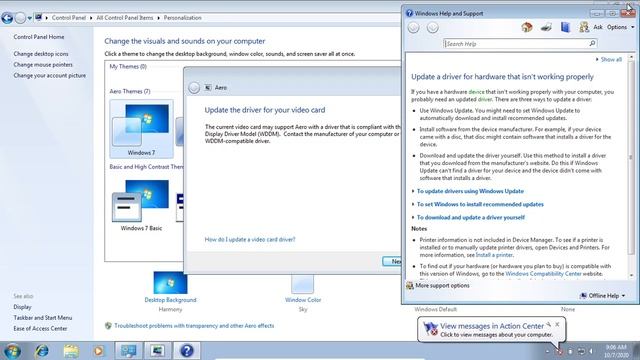640x360 pixels.
Task: Click Install a printer link
Action: click(494, 255)
